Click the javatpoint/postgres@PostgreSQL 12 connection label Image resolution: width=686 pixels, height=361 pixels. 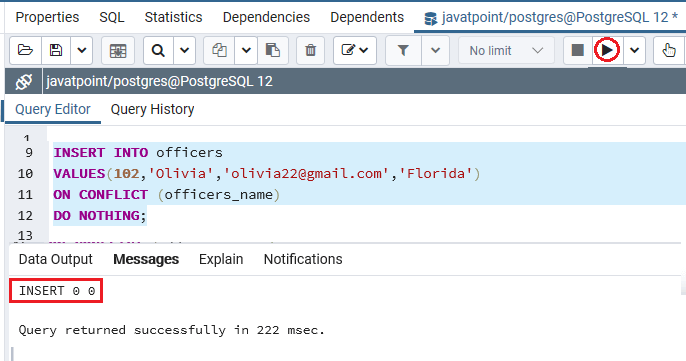[x=159, y=81]
